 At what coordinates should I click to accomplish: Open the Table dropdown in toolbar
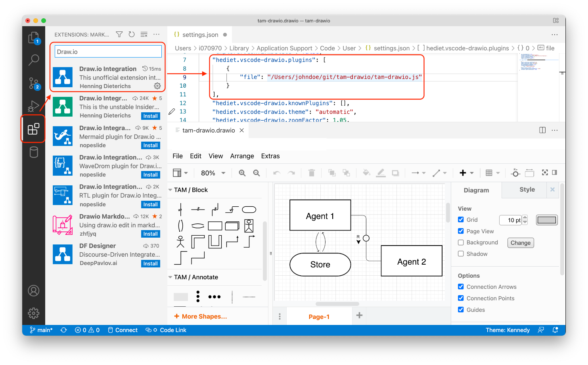[493, 173]
